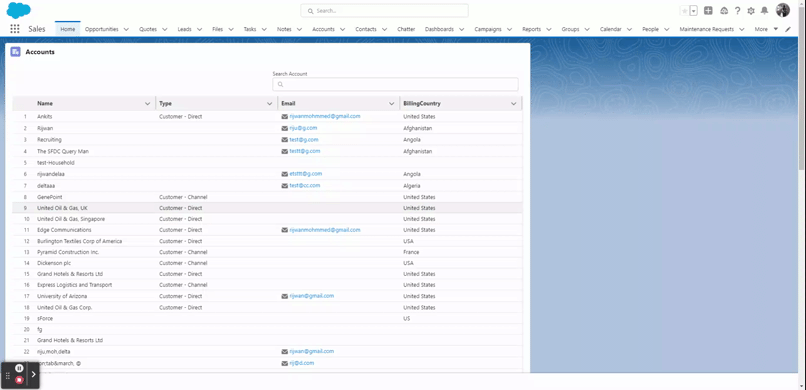Image resolution: width=806 pixels, height=390 pixels.
Task: Open the Tasks tab
Action: [x=250, y=29]
